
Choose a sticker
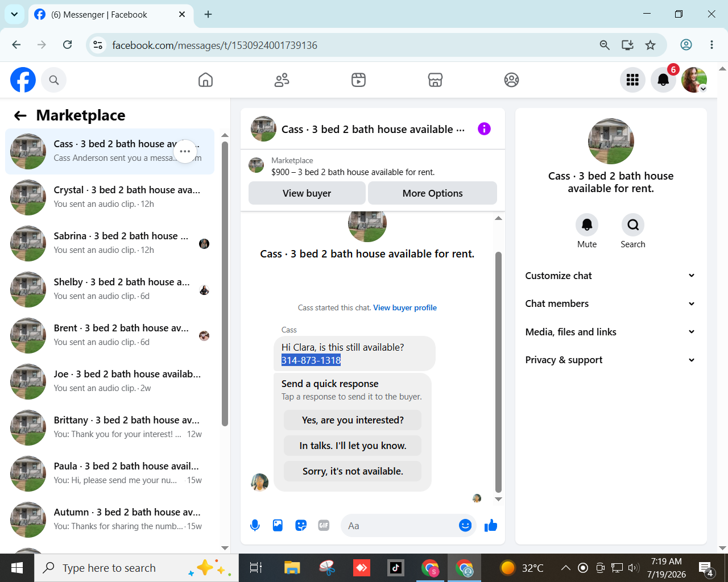coord(301,526)
